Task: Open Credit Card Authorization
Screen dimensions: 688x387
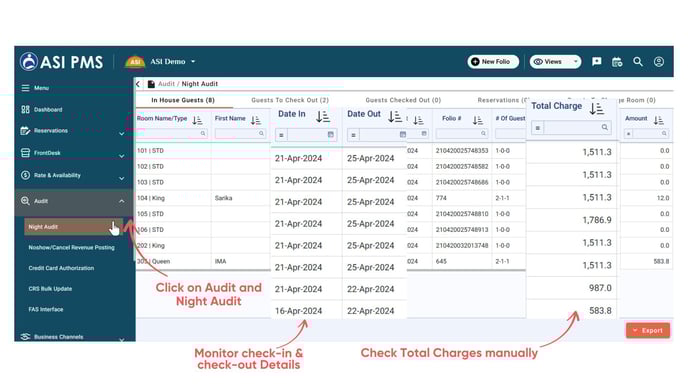Action: click(x=61, y=268)
